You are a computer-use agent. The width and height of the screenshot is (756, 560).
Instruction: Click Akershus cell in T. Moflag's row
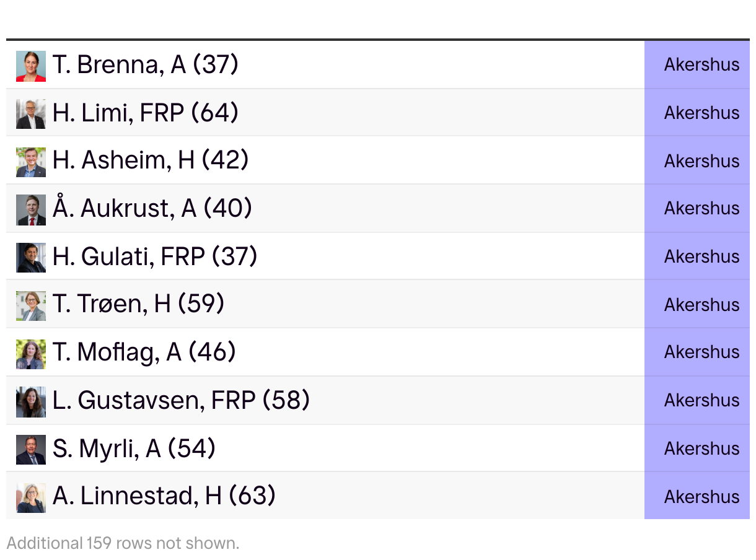coord(697,352)
